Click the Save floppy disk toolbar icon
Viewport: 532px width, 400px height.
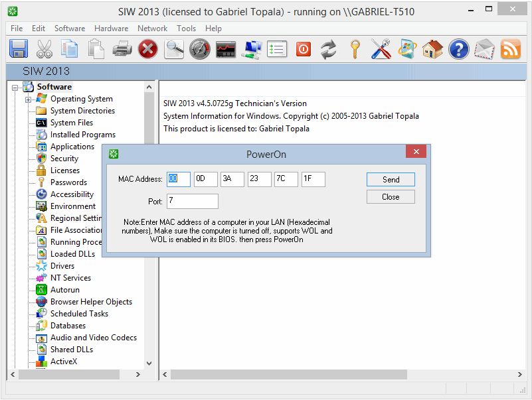[x=18, y=49]
